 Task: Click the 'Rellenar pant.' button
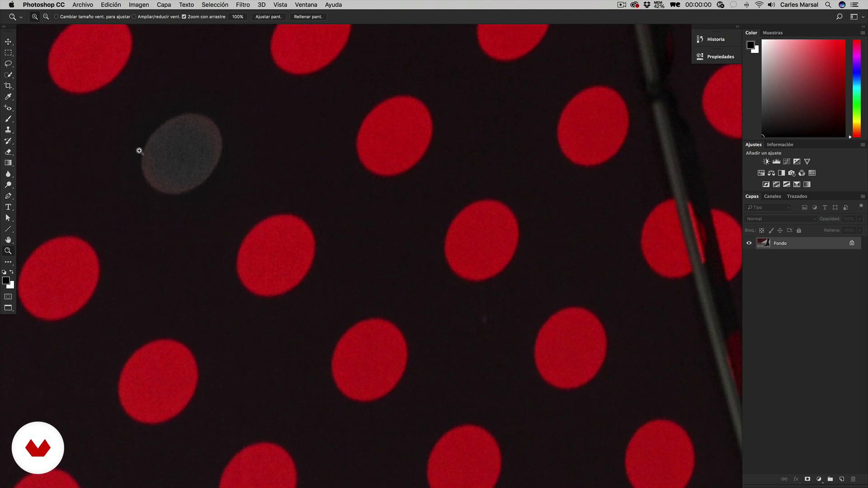click(308, 17)
